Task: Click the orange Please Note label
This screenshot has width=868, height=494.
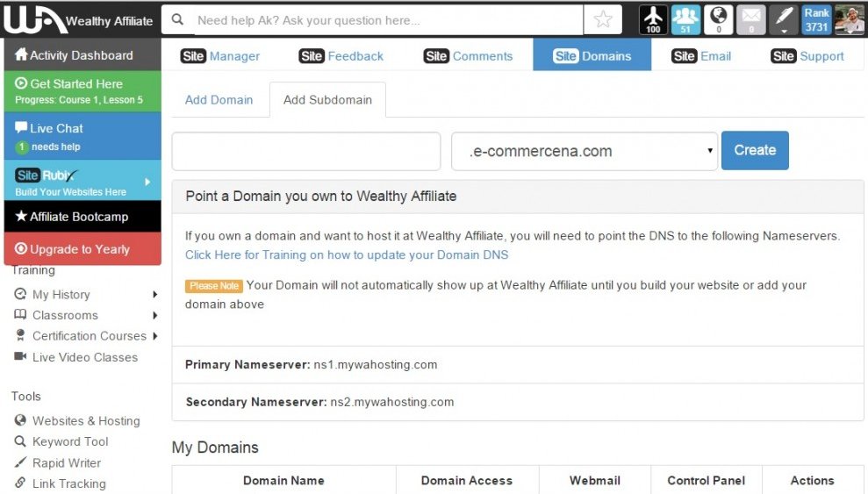Action: click(x=213, y=285)
